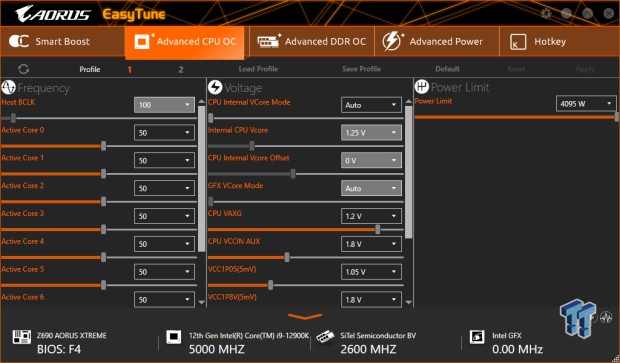Click the Frequency panel scrollbar up arrow
The image size is (620, 363).
[202, 102]
